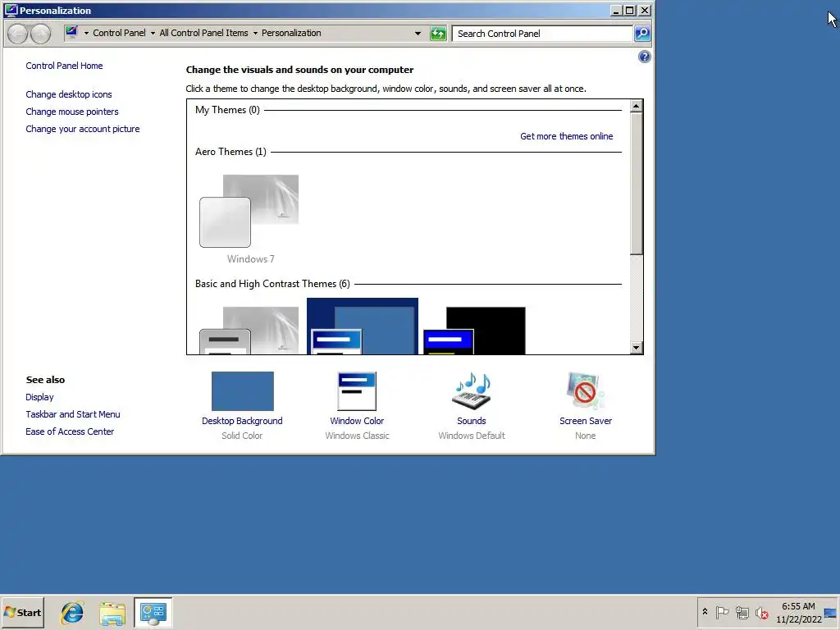Click the refresh button in address bar
The height and width of the screenshot is (630, 840).
pos(438,33)
